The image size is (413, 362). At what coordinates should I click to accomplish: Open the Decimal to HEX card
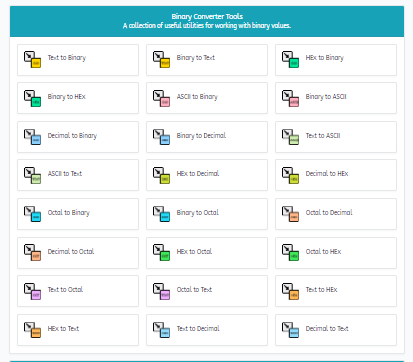pos(336,175)
